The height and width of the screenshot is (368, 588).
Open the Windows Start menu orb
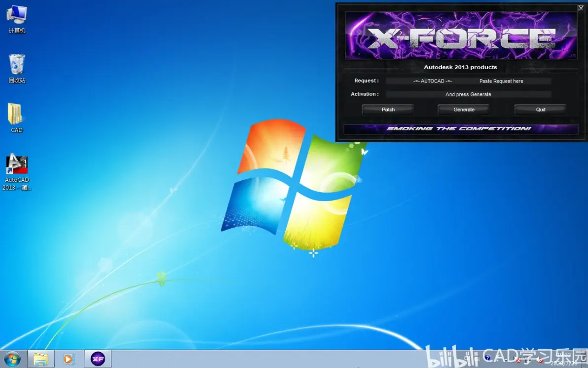point(12,359)
